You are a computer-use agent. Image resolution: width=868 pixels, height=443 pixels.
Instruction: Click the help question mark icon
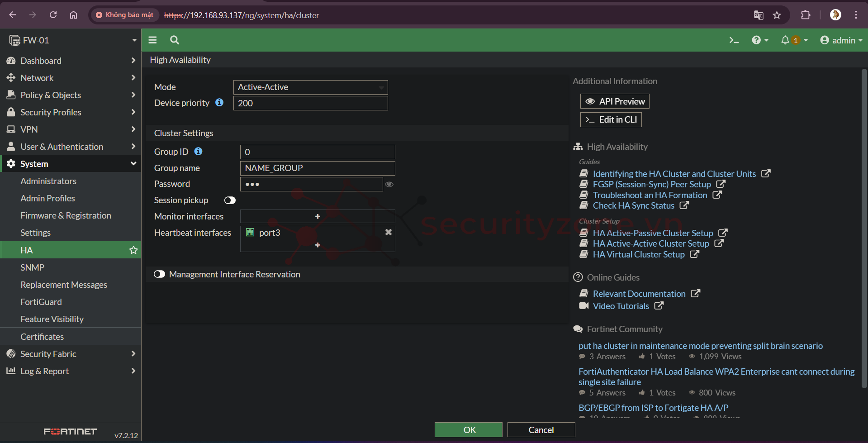pos(756,40)
